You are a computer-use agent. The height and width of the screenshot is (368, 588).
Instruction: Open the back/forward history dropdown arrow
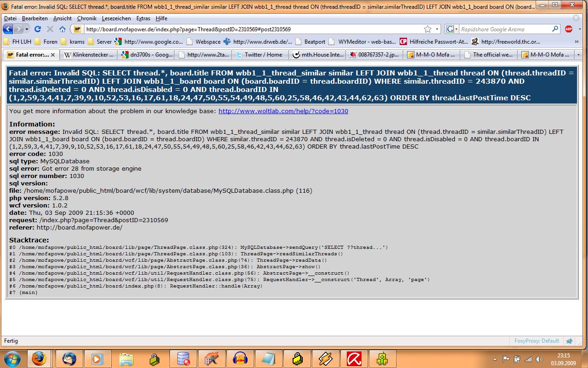pyautogui.click(x=27, y=29)
